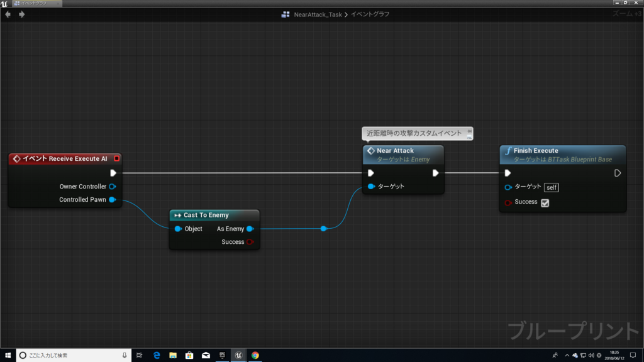Open the NearAttack_Task breadcrumb

[x=318, y=14]
